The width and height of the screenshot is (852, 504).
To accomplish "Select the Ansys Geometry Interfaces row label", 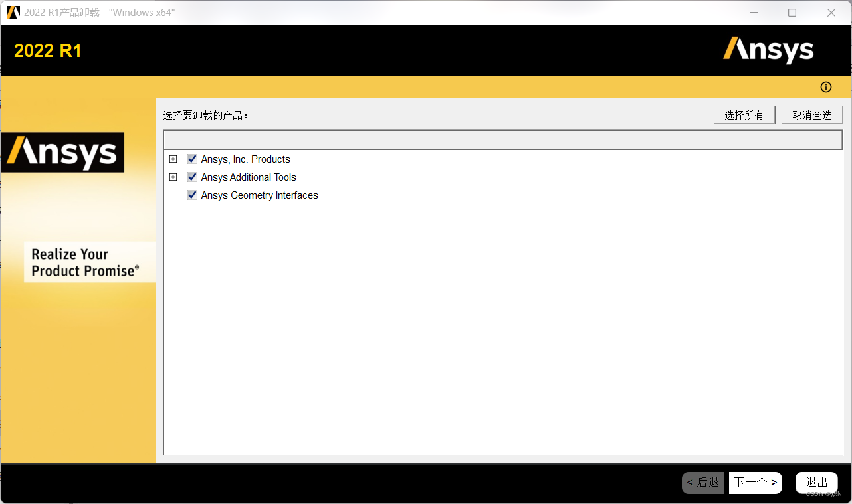I will click(x=260, y=195).
